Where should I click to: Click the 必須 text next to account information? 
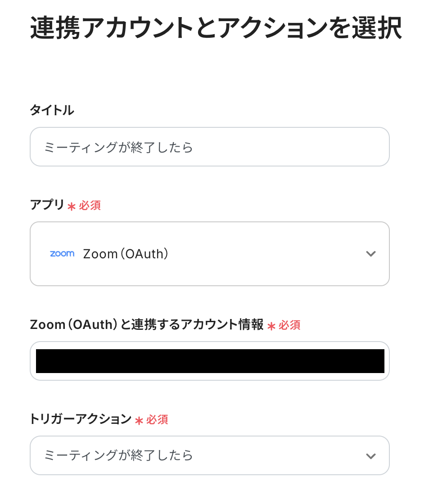pos(289,325)
